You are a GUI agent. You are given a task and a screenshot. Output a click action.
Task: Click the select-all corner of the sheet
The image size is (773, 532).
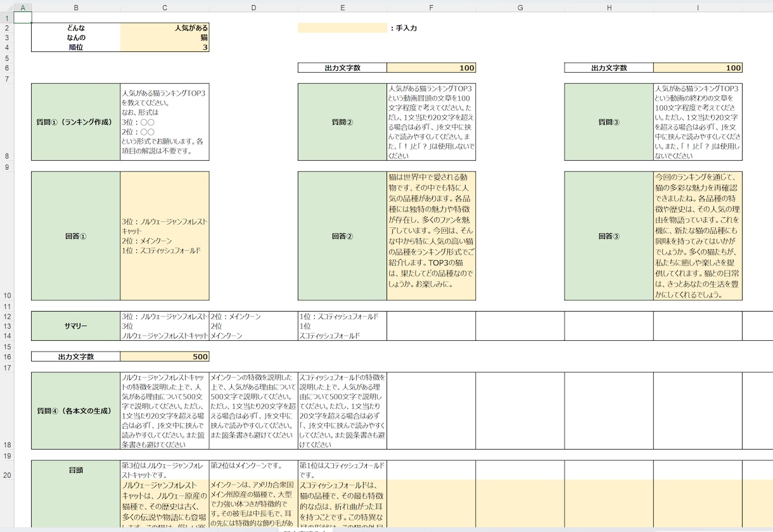click(6, 7)
